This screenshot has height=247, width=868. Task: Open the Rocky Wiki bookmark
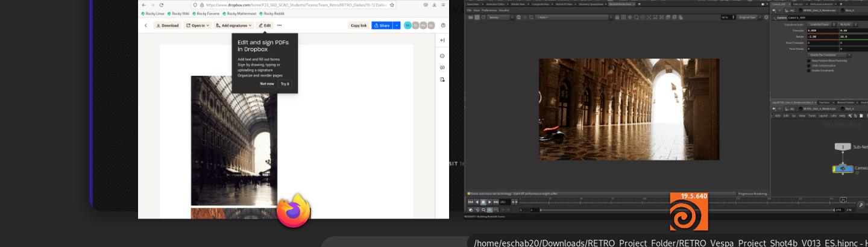[178, 13]
